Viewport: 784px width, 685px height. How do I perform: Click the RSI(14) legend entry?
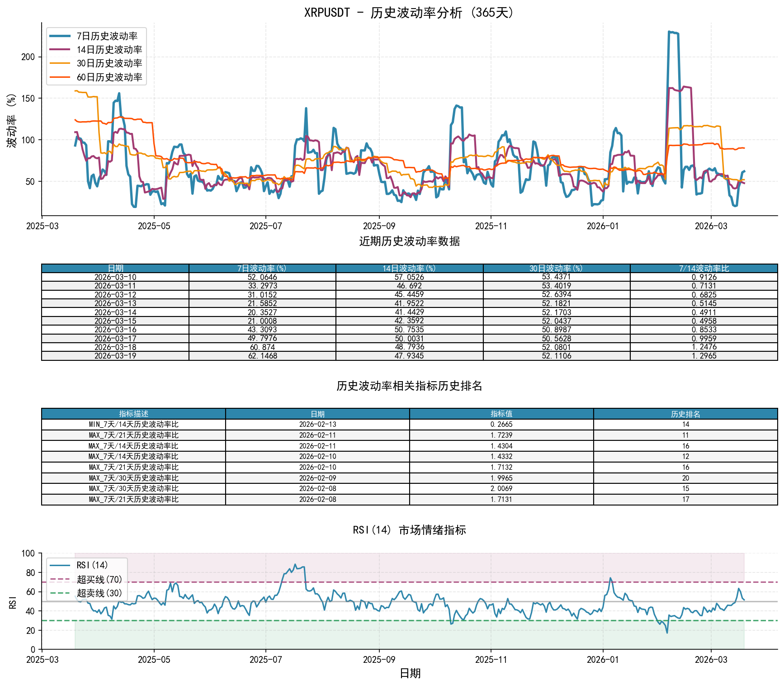pyautogui.click(x=92, y=565)
